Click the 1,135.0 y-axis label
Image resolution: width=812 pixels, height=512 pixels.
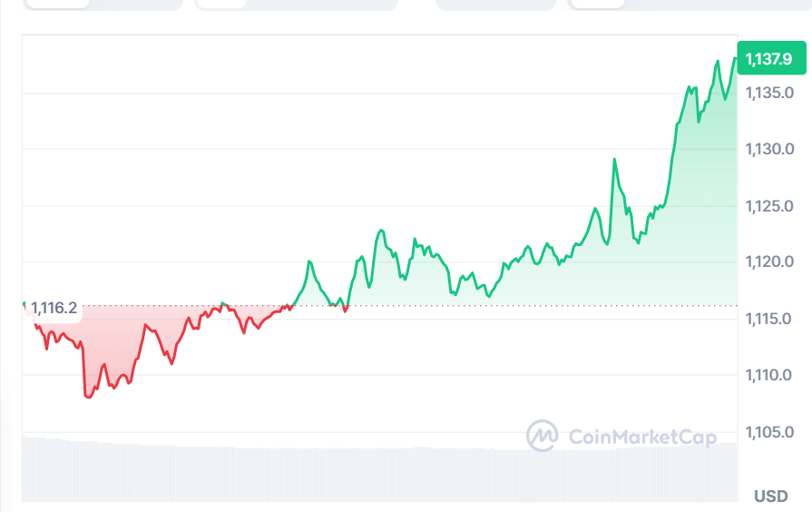pos(769,93)
